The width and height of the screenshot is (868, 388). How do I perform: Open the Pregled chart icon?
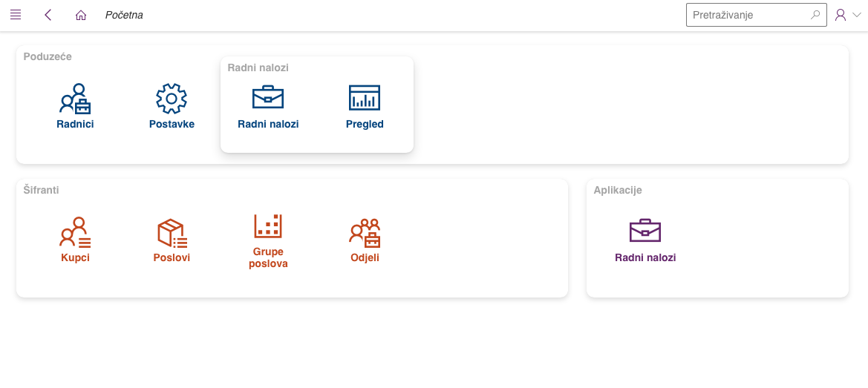coord(365,98)
